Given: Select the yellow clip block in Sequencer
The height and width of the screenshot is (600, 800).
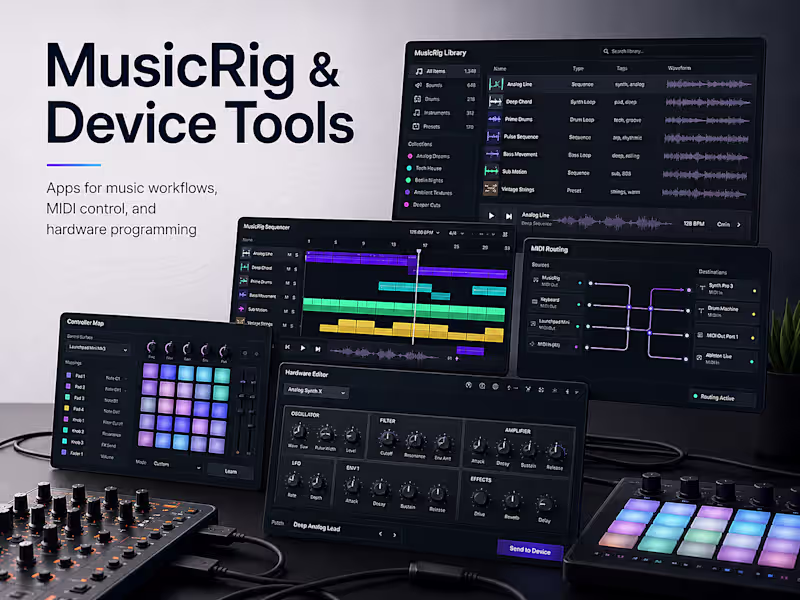Looking at the screenshot, I should (x=412, y=330).
